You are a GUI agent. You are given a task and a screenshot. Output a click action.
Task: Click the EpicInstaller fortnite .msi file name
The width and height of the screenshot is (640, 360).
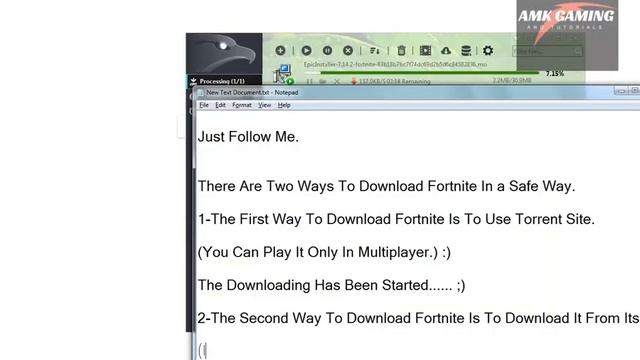click(x=395, y=64)
